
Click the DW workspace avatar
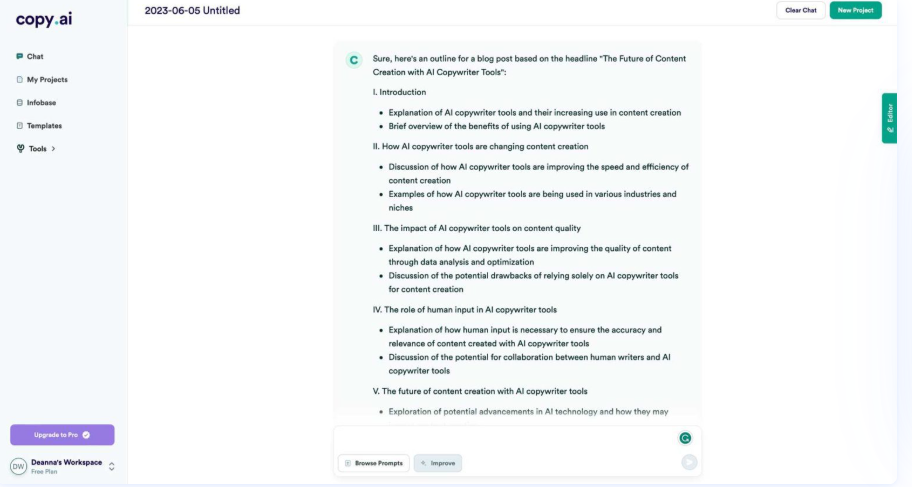(x=18, y=466)
